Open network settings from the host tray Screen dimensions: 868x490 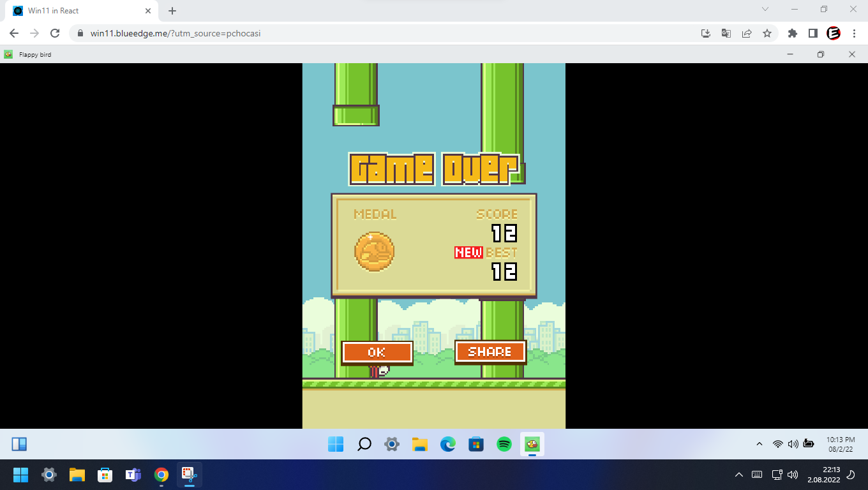(777, 475)
